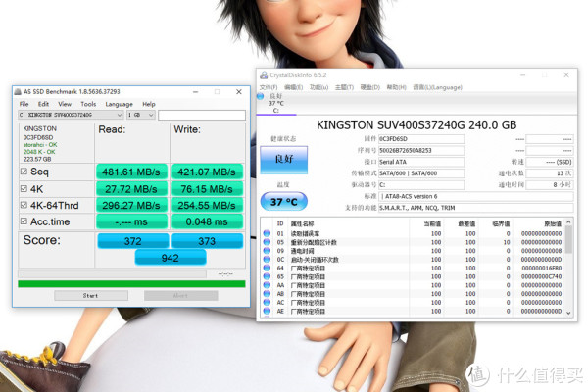Click the ATA8-ACS version 6 standard field
The image size is (588, 392).
coord(476,196)
